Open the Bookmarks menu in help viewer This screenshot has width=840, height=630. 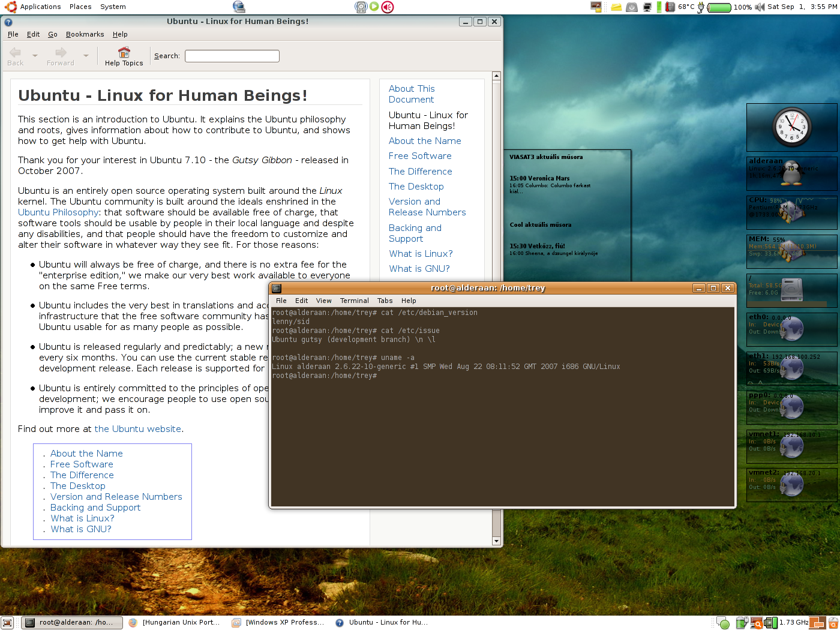click(85, 34)
